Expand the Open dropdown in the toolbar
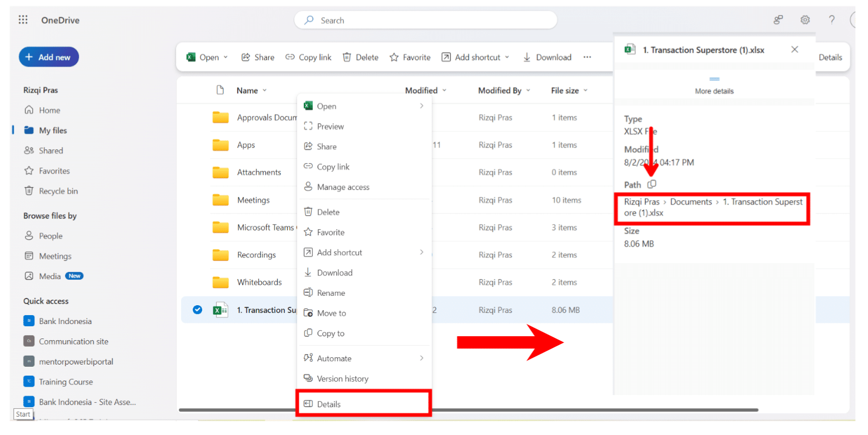 225,57
